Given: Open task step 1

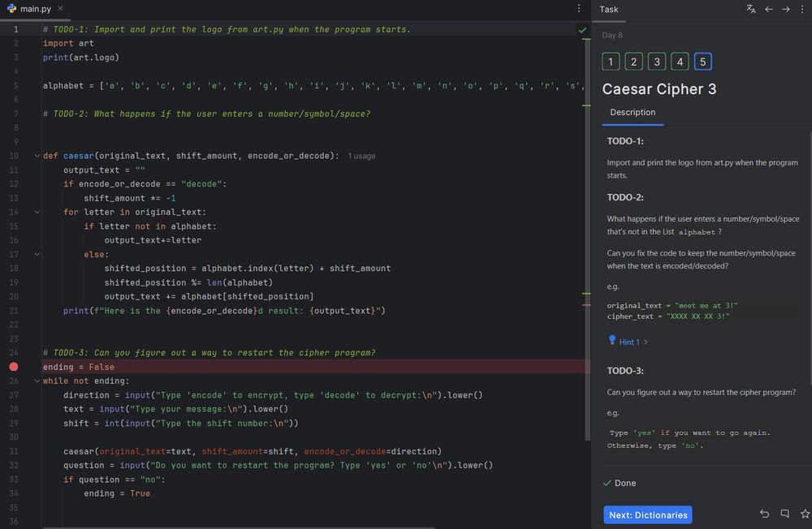Looking at the screenshot, I should [x=611, y=62].
